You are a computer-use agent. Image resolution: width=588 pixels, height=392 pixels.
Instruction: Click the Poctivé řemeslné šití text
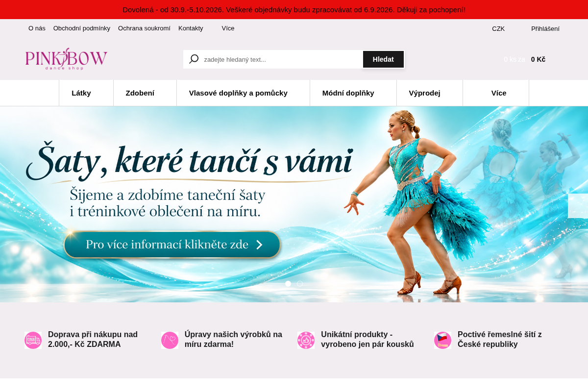coord(500,339)
